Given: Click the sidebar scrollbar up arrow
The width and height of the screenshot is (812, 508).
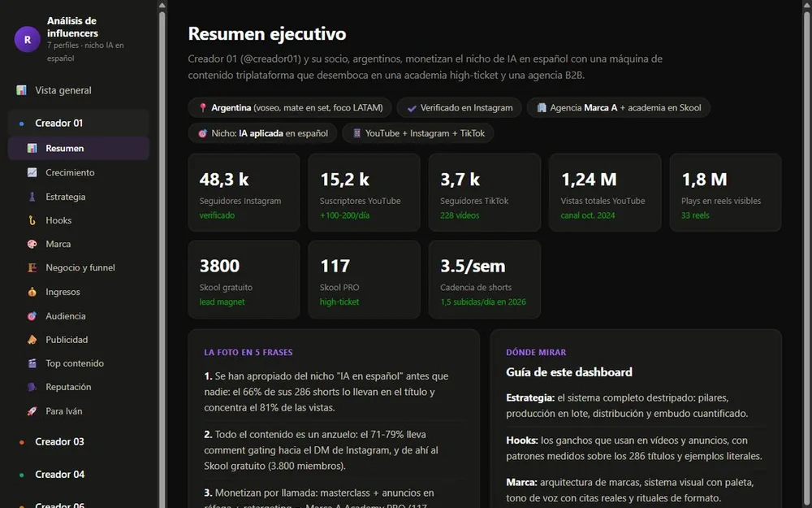Looking at the screenshot, I should pos(162,5).
